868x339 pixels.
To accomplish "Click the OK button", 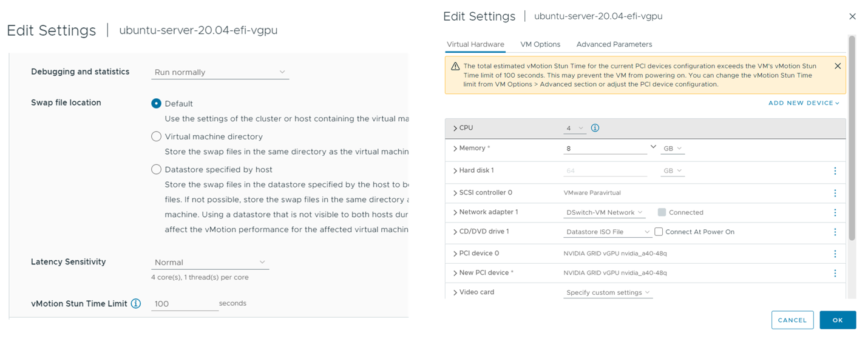I will pos(837,320).
